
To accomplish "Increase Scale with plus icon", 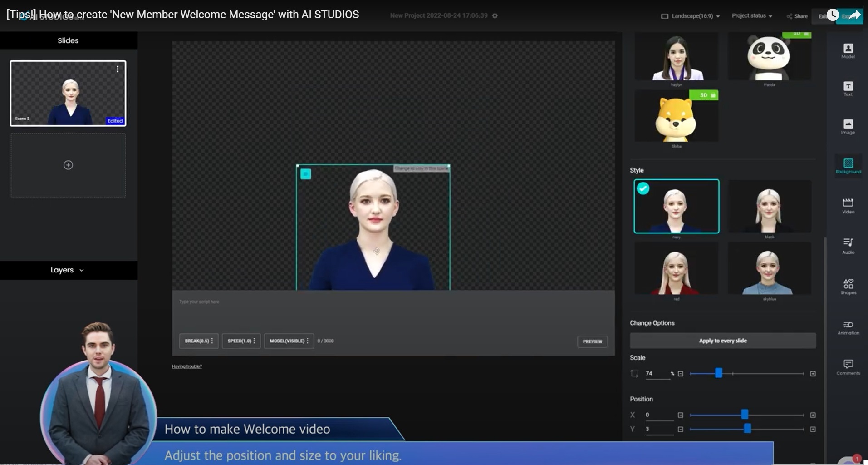I will (x=813, y=374).
